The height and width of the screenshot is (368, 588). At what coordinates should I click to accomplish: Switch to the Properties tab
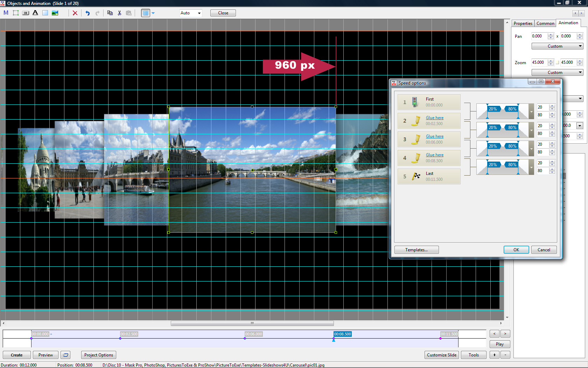[x=523, y=23]
